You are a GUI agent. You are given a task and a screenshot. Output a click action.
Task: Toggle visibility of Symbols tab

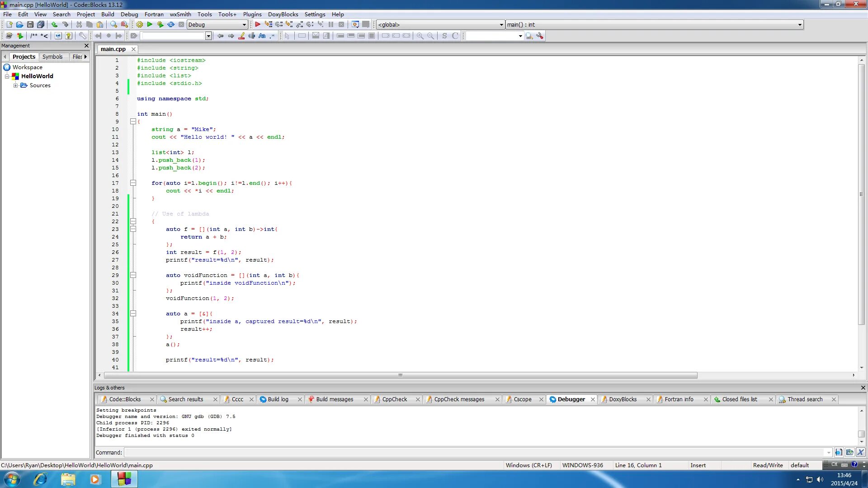(52, 56)
